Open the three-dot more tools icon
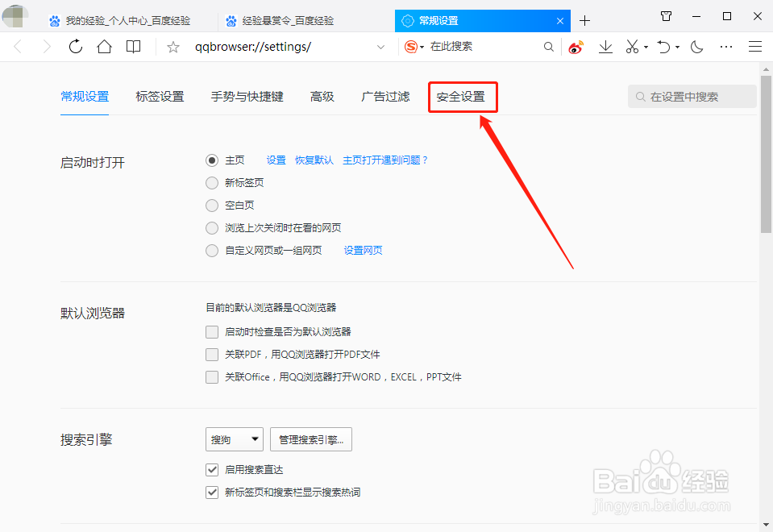773x532 pixels. click(725, 47)
